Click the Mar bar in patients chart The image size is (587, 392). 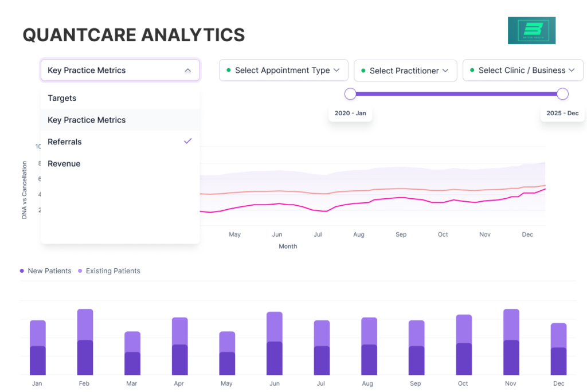[132, 353]
